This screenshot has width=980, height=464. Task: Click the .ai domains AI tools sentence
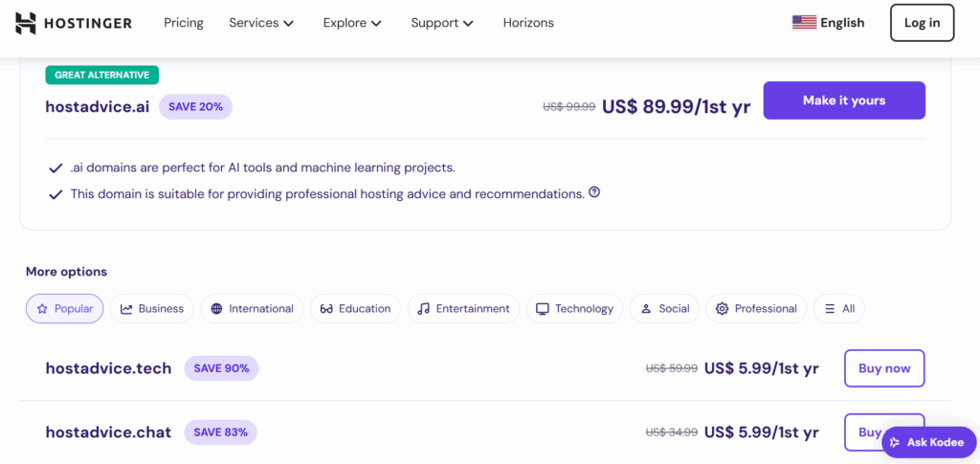(x=263, y=168)
